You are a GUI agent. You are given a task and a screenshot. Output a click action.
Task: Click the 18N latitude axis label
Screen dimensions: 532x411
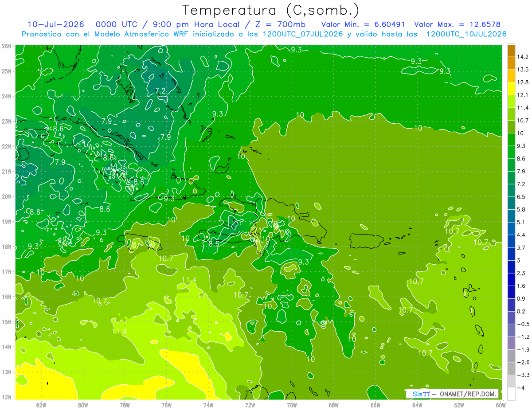click(x=6, y=247)
